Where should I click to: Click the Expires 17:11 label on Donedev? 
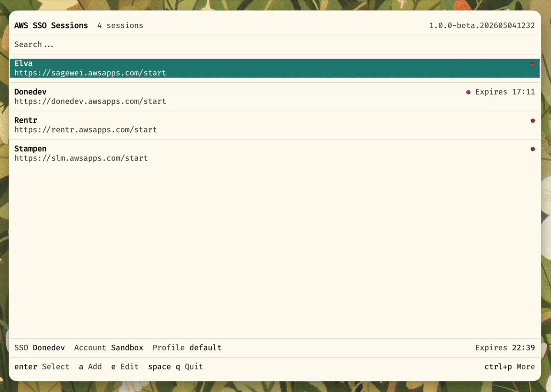pos(505,92)
